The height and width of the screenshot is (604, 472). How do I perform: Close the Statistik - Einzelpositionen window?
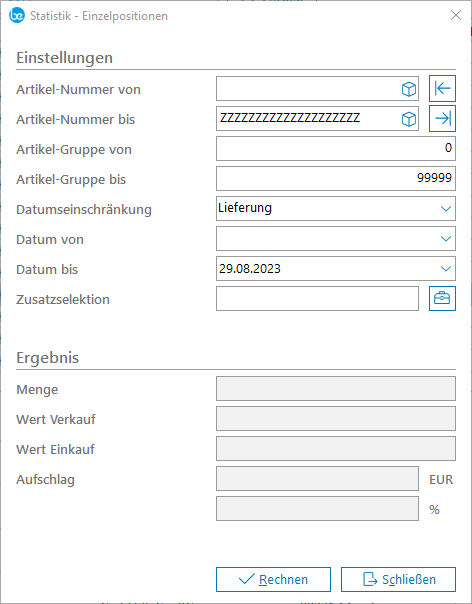tap(456, 15)
